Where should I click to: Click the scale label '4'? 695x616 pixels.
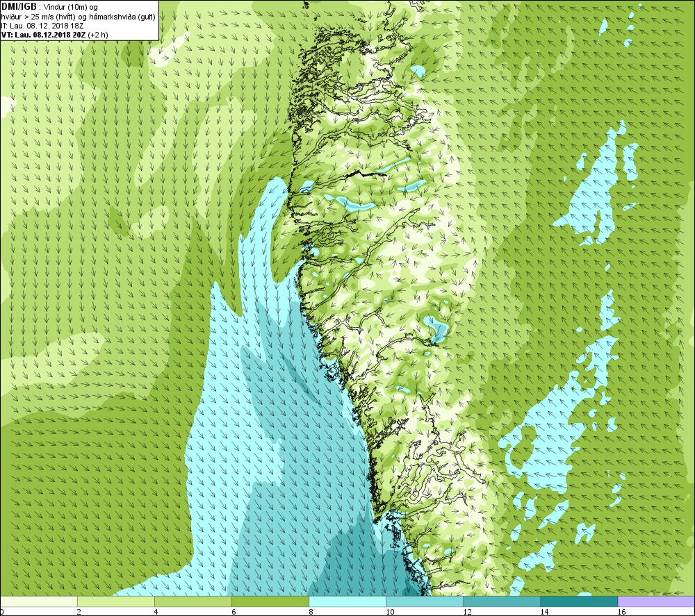[x=156, y=612]
